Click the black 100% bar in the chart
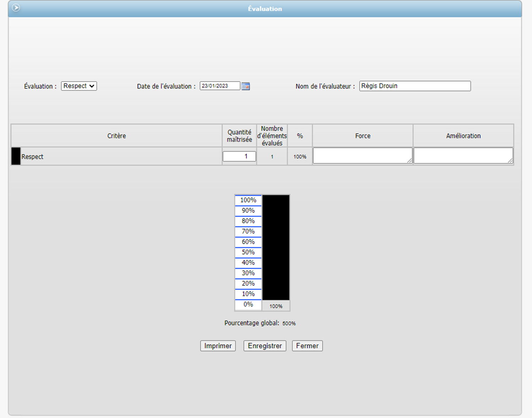The height and width of the screenshot is (418, 532). (276, 247)
